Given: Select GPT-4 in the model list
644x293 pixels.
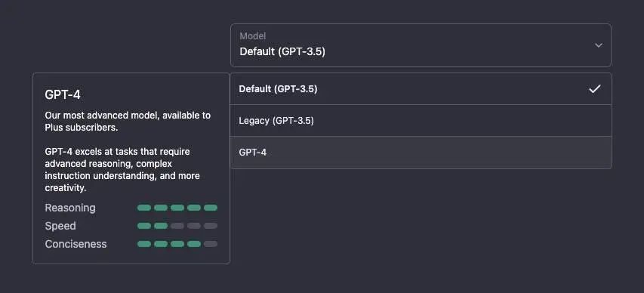Looking at the screenshot, I should 421,153.
